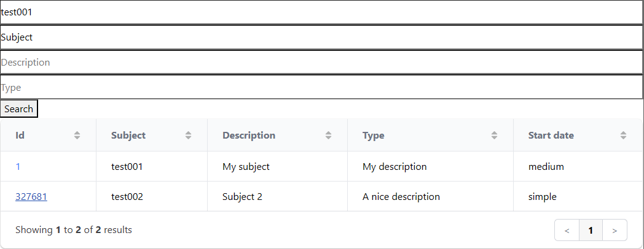This screenshot has height=249, width=644.
Task: Click the 'A nice description' cell
Action: [401, 197]
